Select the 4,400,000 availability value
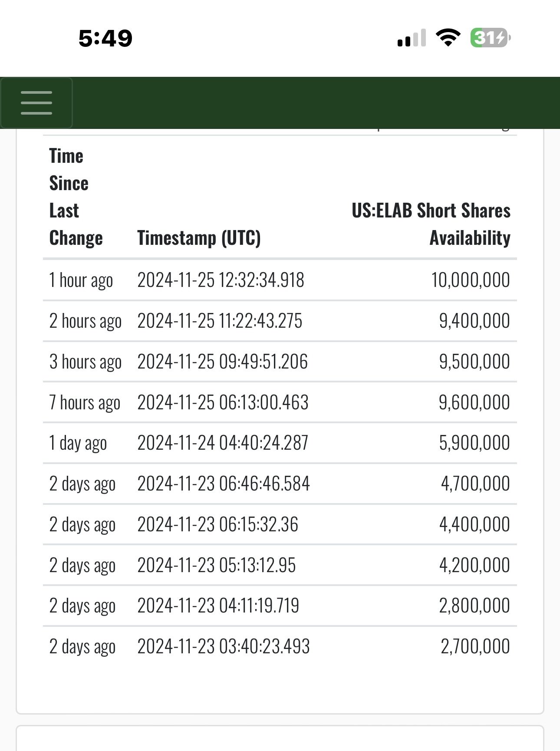The width and height of the screenshot is (560, 751). click(474, 524)
